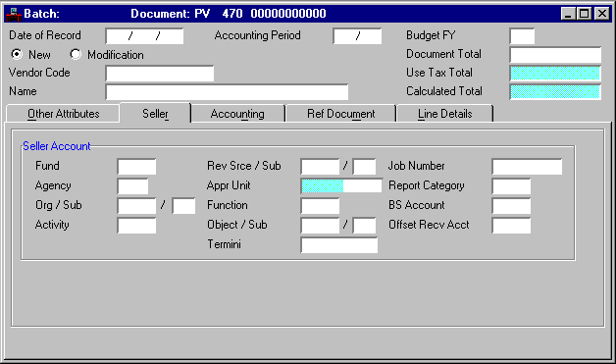Select the New radio button
The width and height of the screenshot is (616, 364).
[17, 54]
